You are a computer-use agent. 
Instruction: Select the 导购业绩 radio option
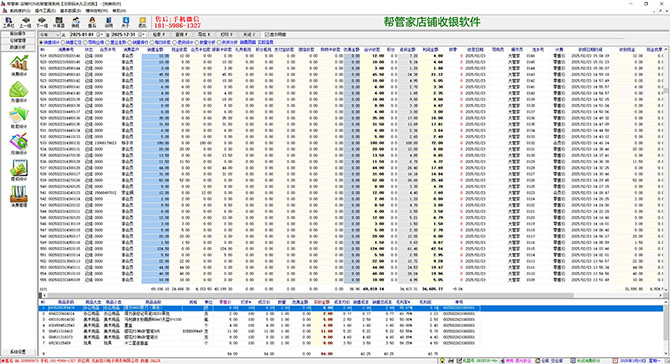click(x=94, y=42)
